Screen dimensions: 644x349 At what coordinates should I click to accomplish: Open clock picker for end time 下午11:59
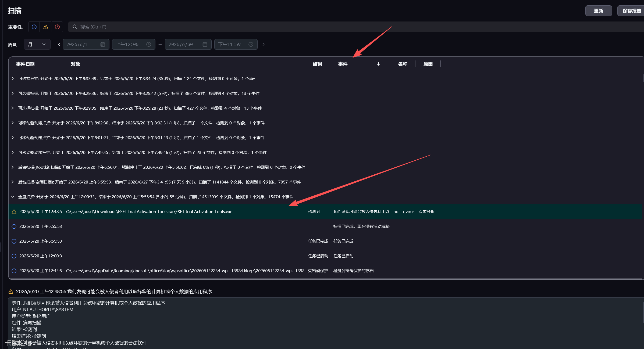coord(251,44)
